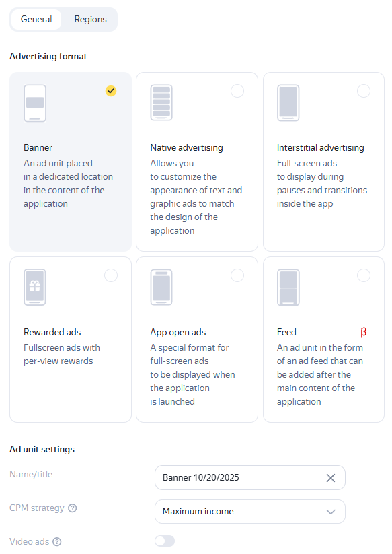Click the Interstitial advertising card title
The height and width of the screenshot is (554, 392).
320,147
